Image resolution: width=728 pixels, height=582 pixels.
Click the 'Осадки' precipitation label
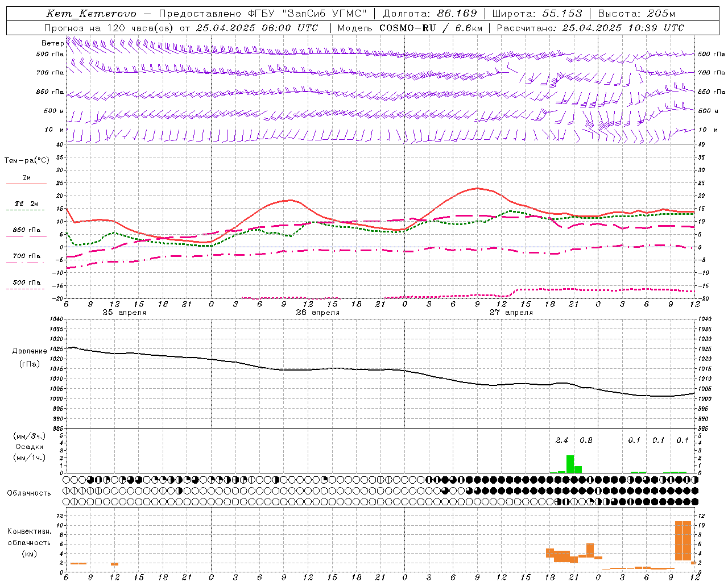click(x=29, y=447)
